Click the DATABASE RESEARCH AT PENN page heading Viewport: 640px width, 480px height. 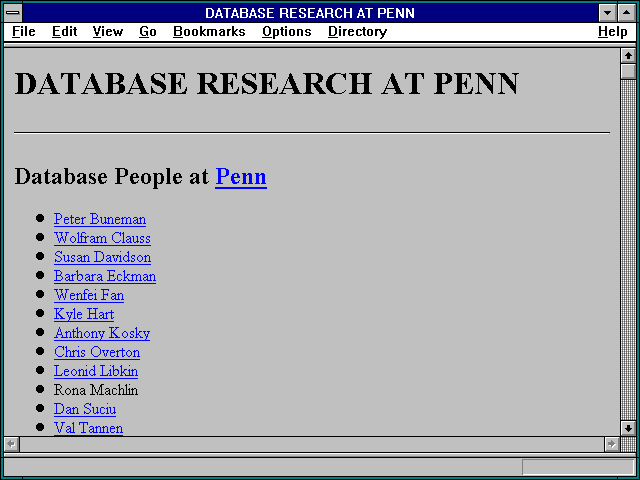click(267, 84)
